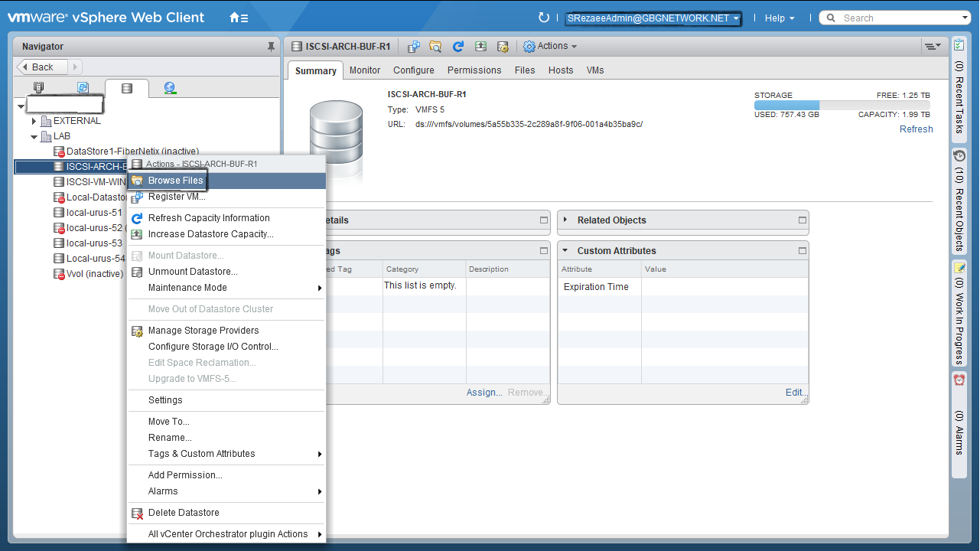Expand the EXTERNAL datacenter tree node
Image resolution: width=980 pixels, height=551 pixels.
point(34,121)
